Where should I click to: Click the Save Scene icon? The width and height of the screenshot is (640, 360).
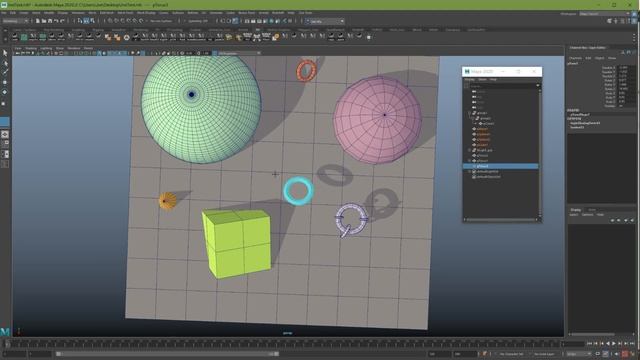point(50,21)
